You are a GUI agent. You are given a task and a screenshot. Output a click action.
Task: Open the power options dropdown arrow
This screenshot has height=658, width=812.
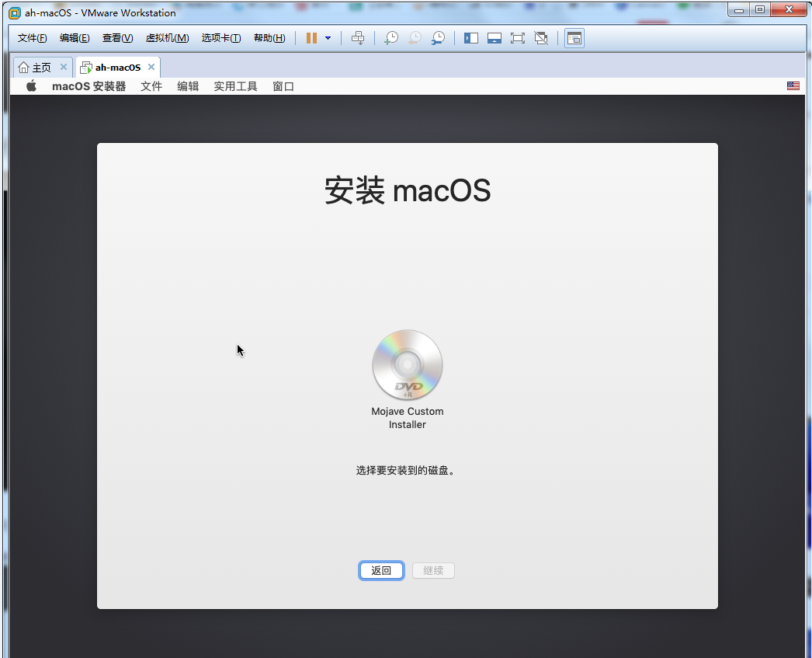click(328, 38)
